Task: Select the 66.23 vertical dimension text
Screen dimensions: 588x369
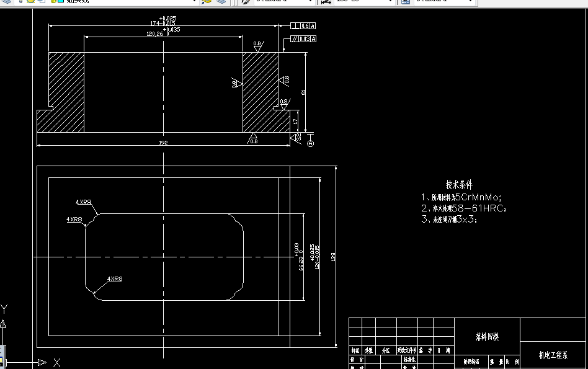Action: click(299, 257)
